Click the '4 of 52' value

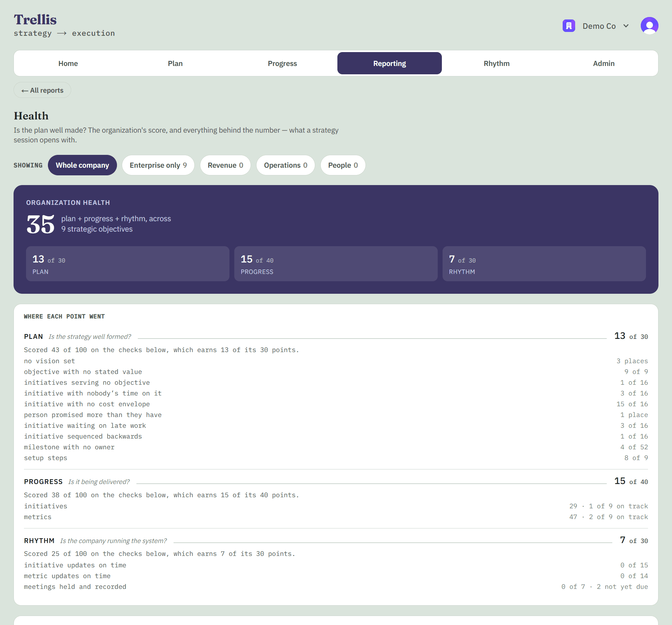tap(634, 447)
